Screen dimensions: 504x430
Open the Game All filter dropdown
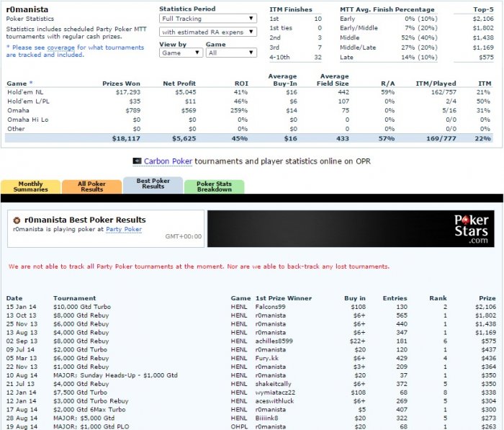click(231, 53)
